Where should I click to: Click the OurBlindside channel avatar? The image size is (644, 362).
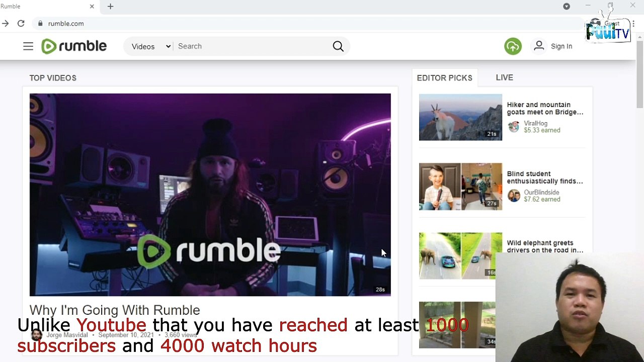coord(513,196)
